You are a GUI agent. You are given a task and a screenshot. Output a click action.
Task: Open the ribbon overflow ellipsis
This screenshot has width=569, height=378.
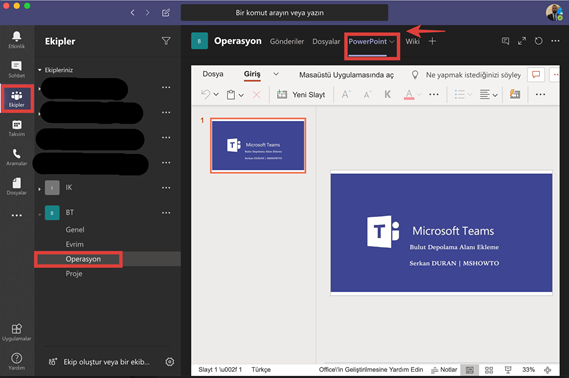pyautogui.click(x=540, y=94)
